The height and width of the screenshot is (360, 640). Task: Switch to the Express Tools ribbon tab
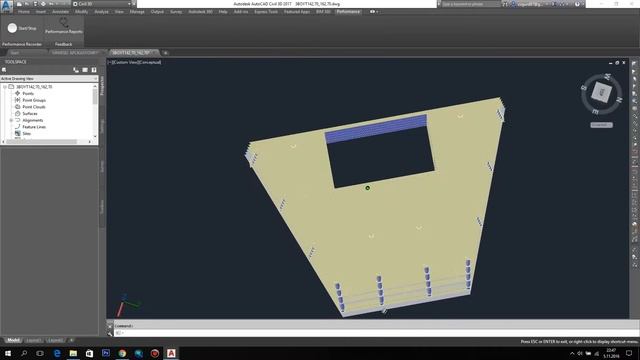(266, 12)
